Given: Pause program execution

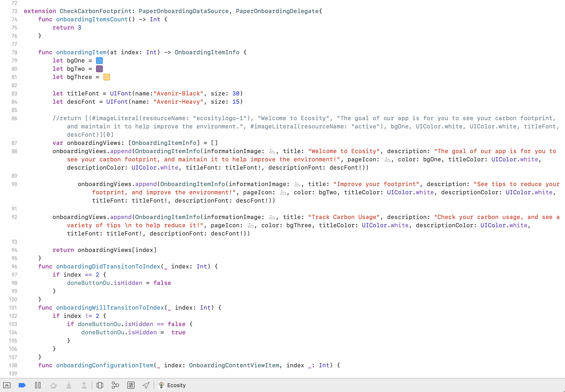Looking at the screenshot, I should 38,385.
